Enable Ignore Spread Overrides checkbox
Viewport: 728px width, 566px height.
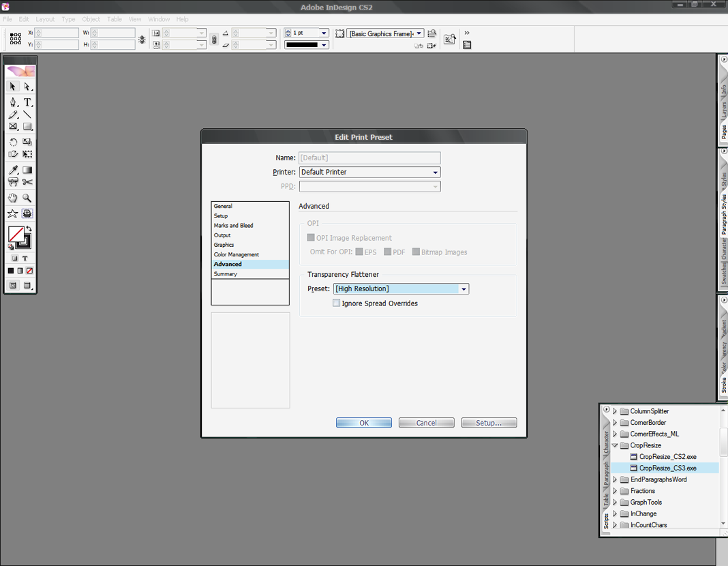coord(336,303)
